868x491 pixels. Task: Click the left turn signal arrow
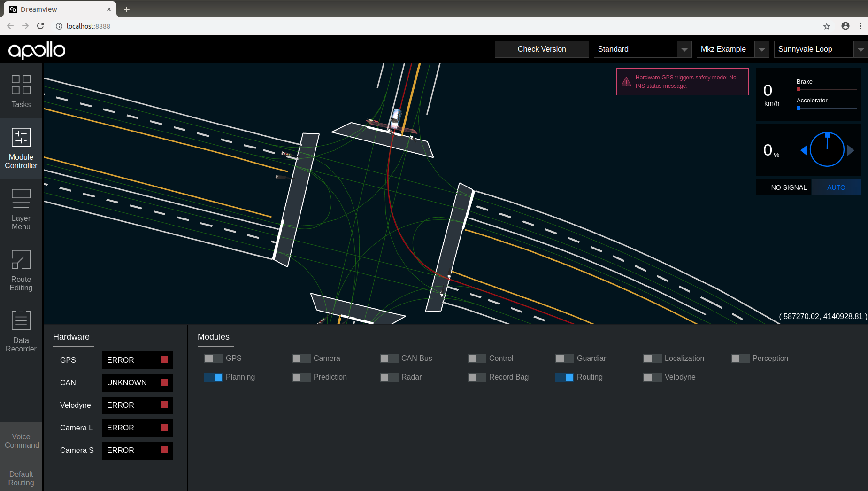804,150
